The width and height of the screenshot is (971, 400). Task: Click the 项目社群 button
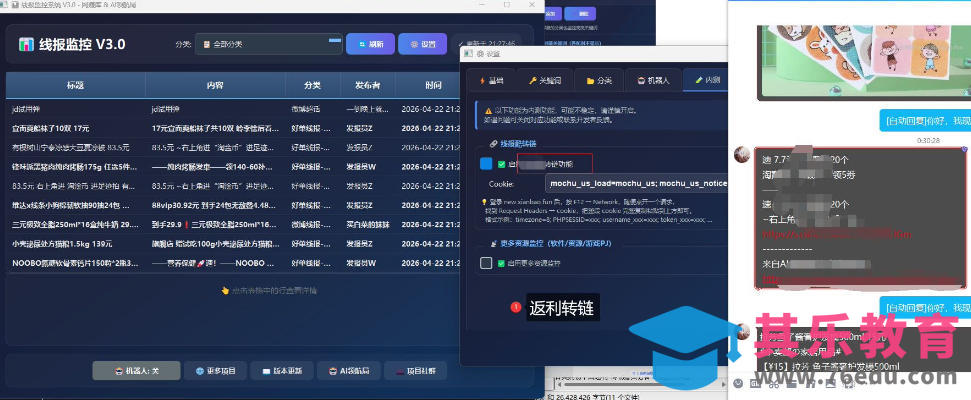(416, 371)
